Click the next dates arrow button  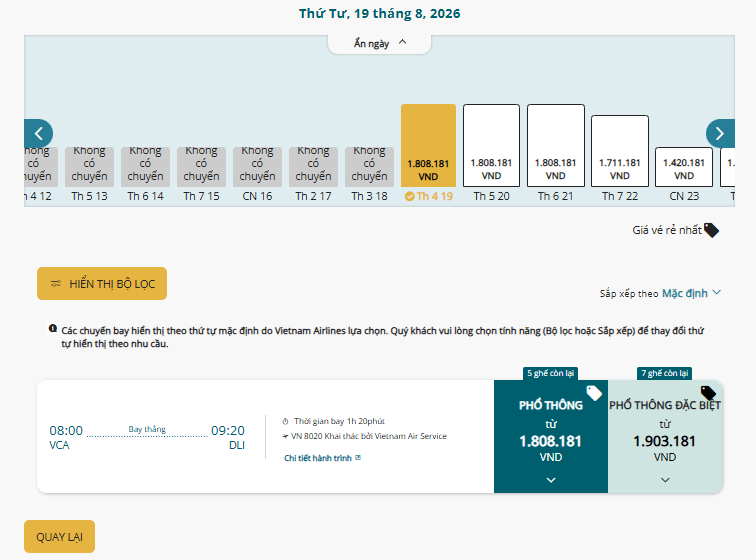click(720, 134)
